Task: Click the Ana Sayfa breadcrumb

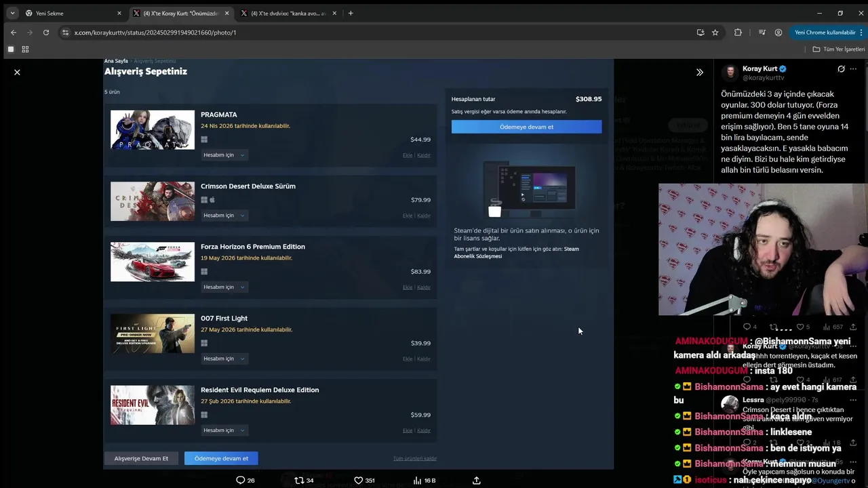Action: pyautogui.click(x=116, y=61)
